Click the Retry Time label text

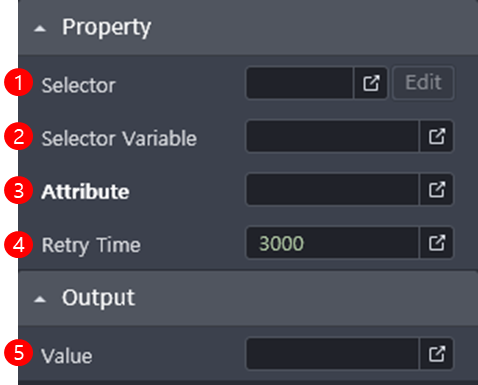click(x=91, y=246)
